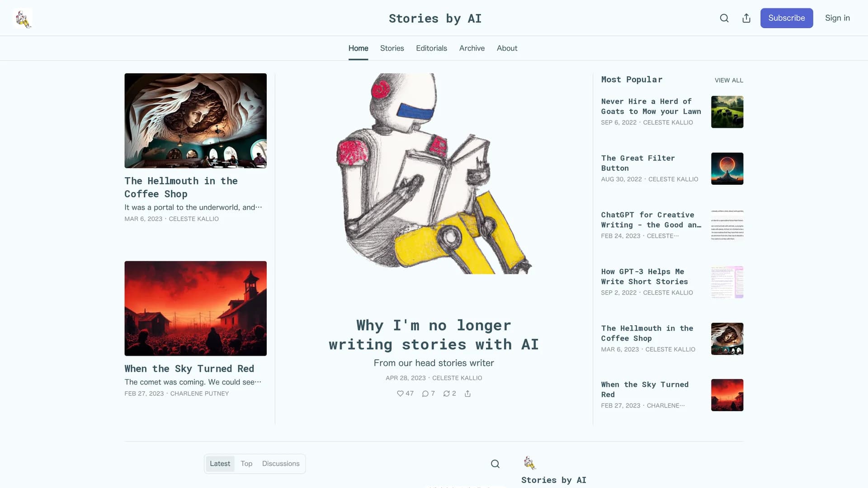
Task: Switch to the Editorials tab
Action: click(431, 48)
